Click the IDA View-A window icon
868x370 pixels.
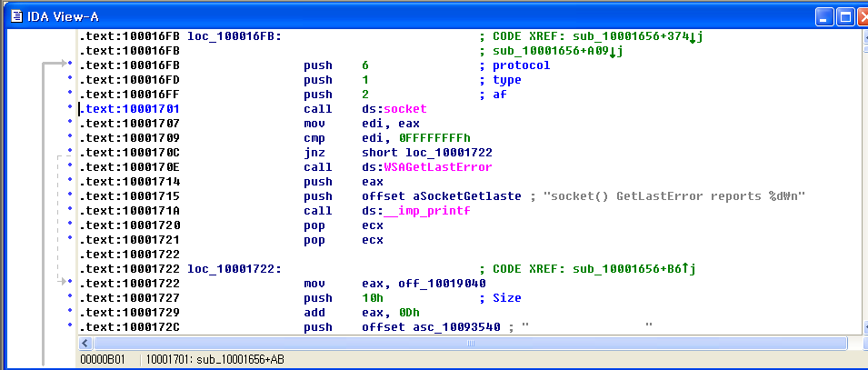[x=17, y=16]
